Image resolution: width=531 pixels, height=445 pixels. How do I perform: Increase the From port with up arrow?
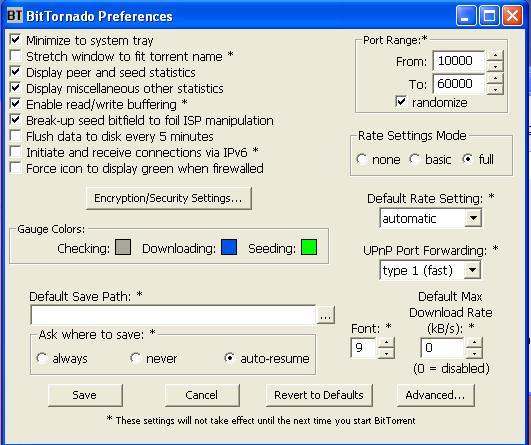click(495, 56)
